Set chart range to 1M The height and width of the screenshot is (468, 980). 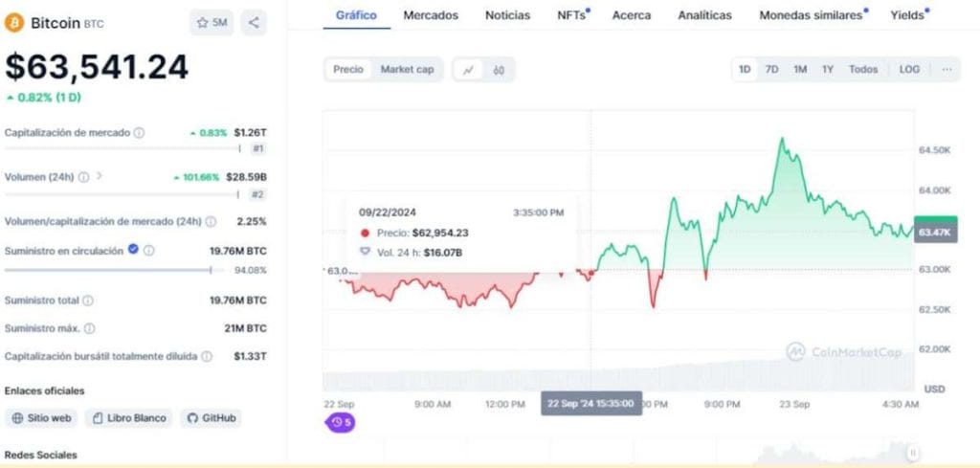coord(800,69)
